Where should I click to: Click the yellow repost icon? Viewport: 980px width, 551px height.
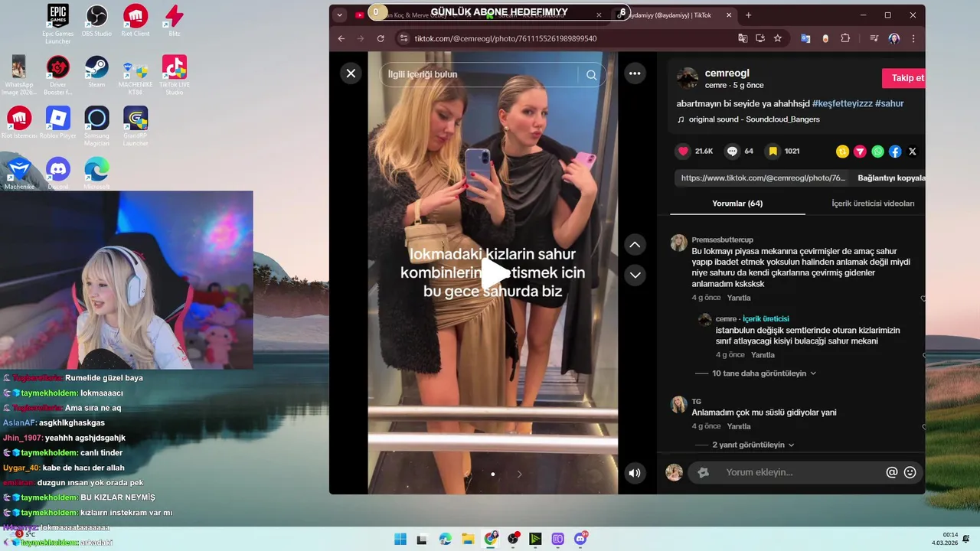(x=842, y=152)
